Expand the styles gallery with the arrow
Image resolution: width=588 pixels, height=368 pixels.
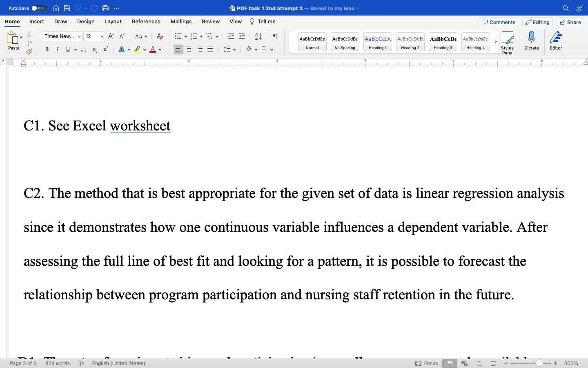click(496, 42)
